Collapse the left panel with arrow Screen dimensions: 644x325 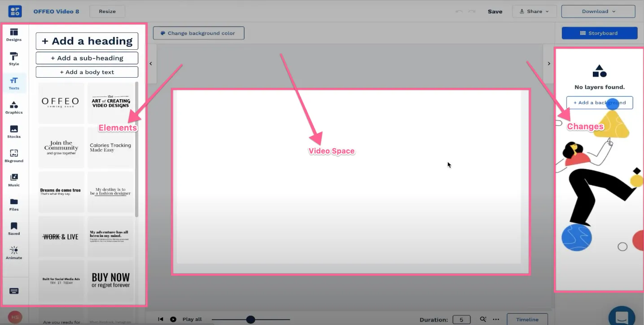pyautogui.click(x=151, y=64)
